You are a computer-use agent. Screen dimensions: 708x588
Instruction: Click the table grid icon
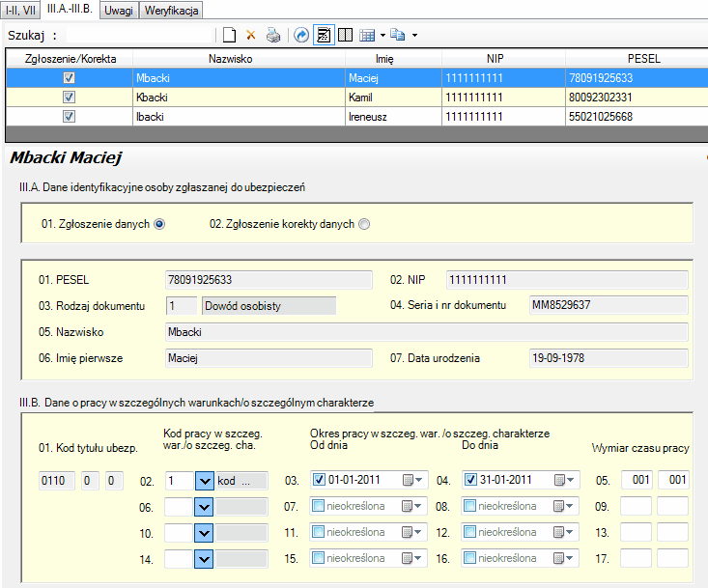point(367,36)
